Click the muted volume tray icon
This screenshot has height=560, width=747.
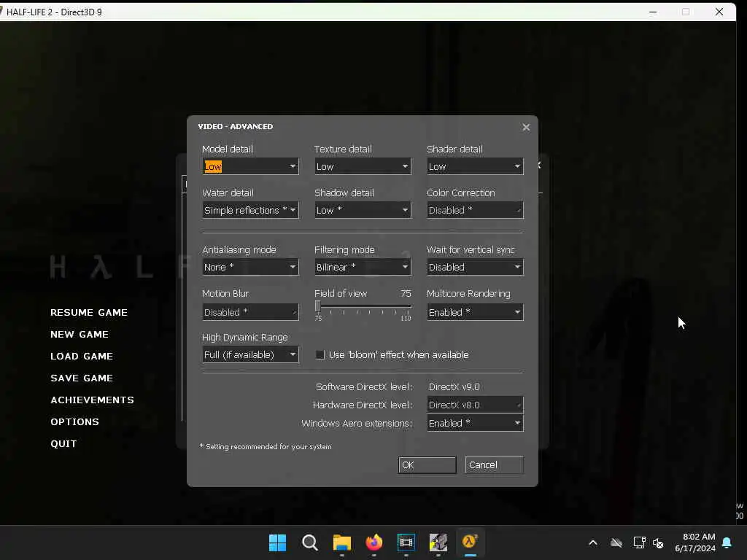click(659, 542)
